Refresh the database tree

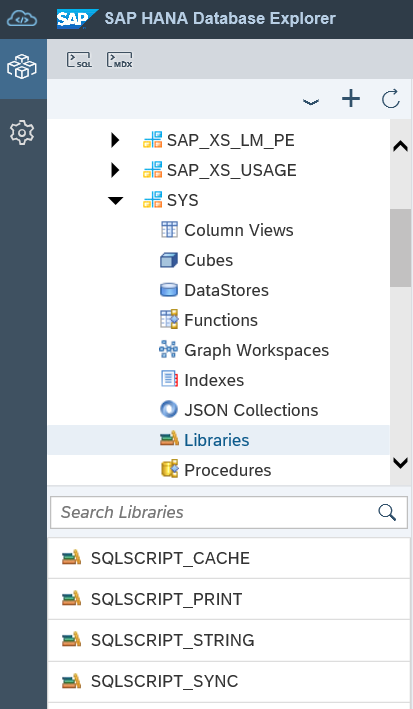(x=391, y=99)
